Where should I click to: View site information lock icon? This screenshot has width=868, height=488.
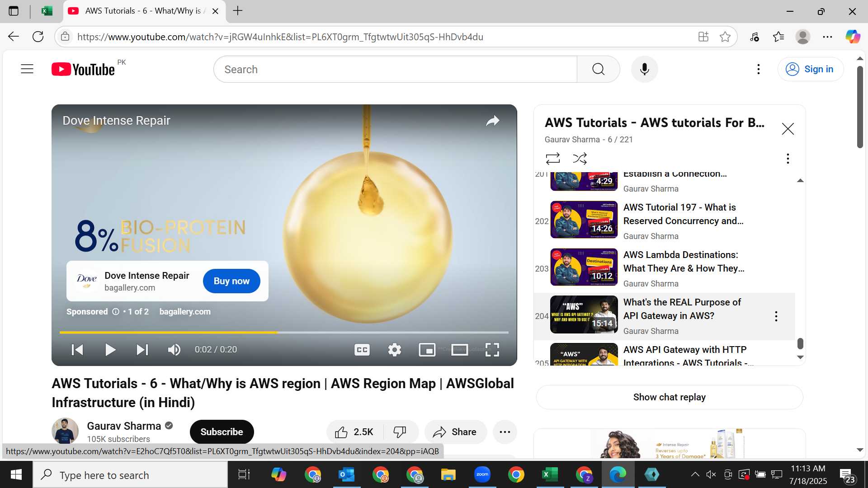(x=65, y=37)
